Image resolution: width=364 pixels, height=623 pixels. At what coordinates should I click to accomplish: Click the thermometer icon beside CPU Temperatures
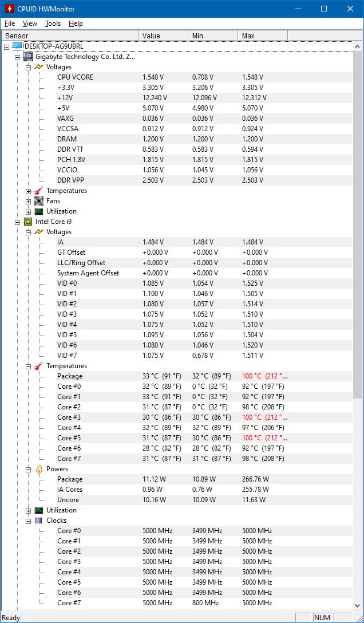click(38, 366)
